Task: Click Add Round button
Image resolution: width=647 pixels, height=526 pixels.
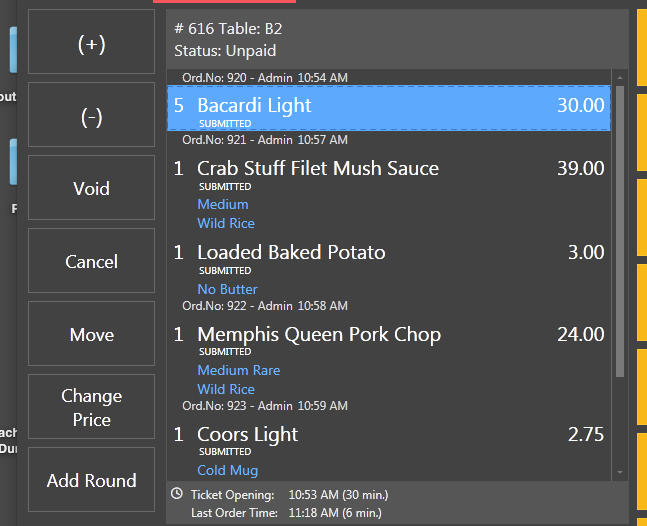Action: [91, 480]
